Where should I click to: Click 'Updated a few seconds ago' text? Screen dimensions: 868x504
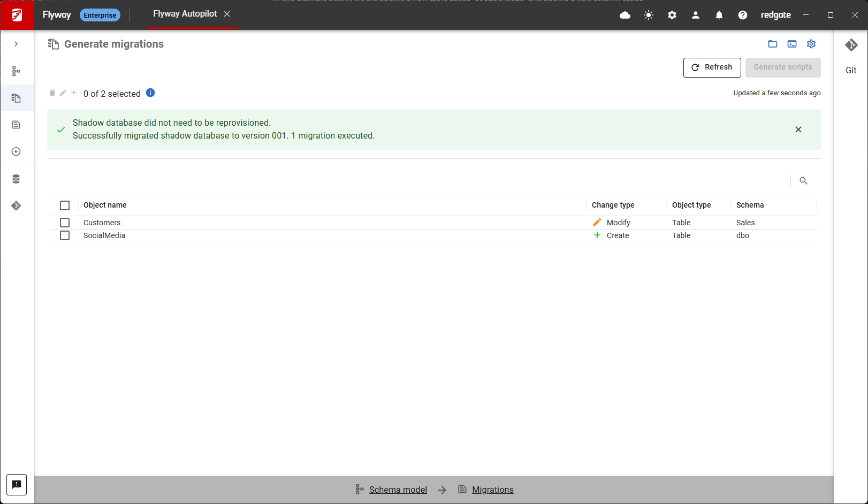[x=777, y=93]
